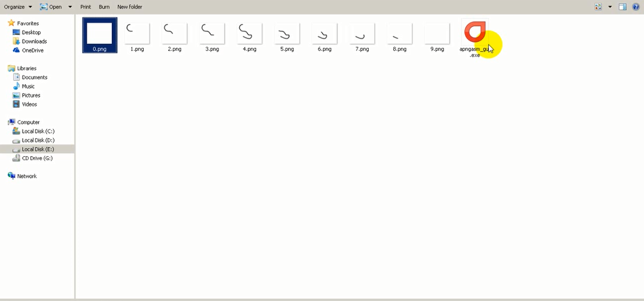644x301 pixels.
Task: Select CD Drive (G:) in sidebar
Action: click(37, 158)
